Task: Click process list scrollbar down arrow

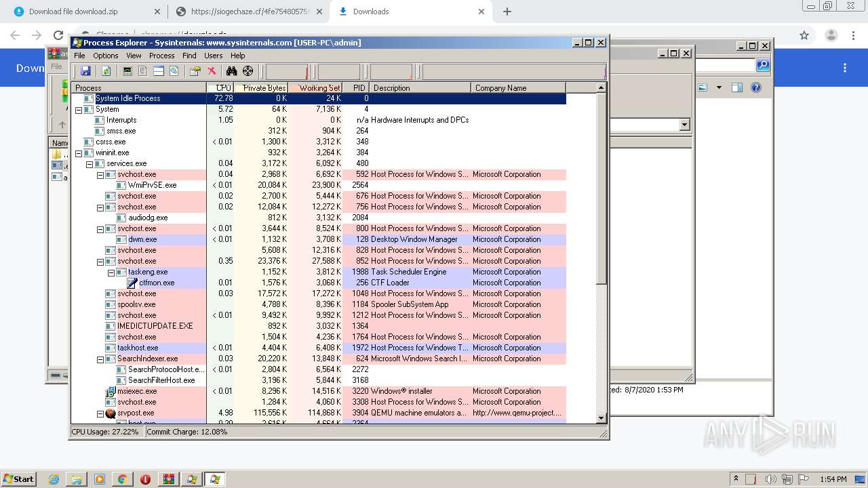Action: (601, 418)
